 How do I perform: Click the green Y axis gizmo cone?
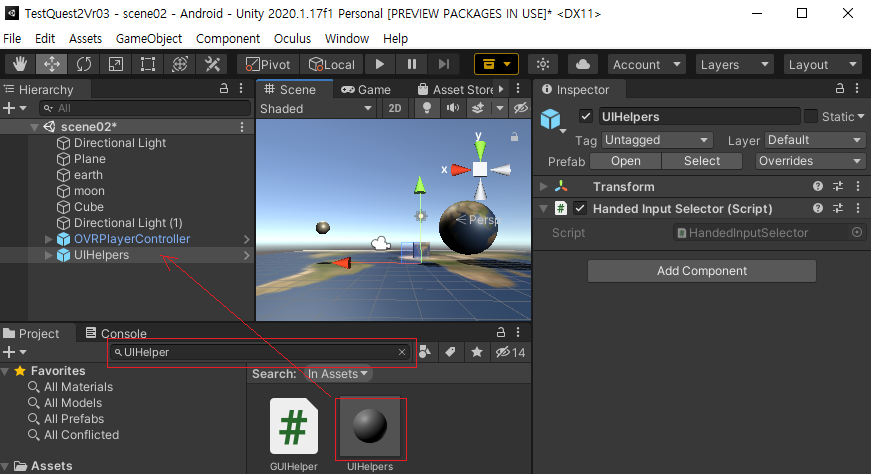(480, 148)
